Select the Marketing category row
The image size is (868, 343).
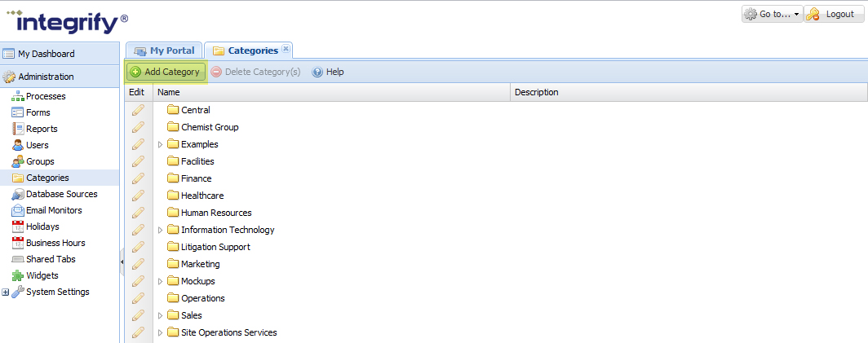click(496, 265)
